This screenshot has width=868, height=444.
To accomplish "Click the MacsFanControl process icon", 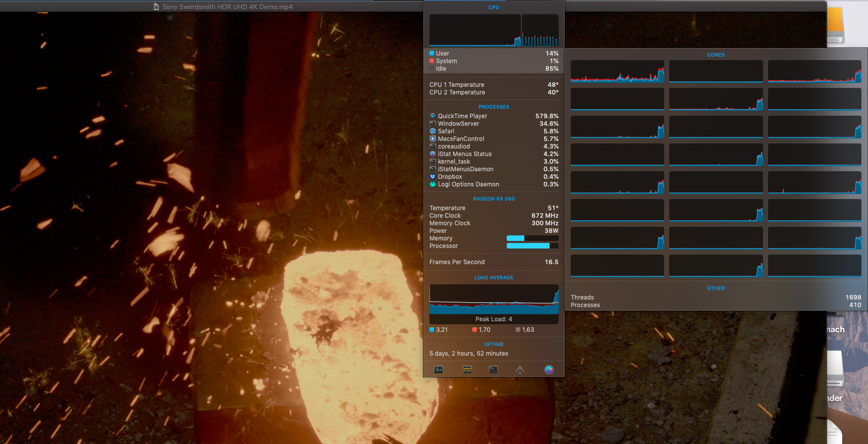I will point(432,139).
